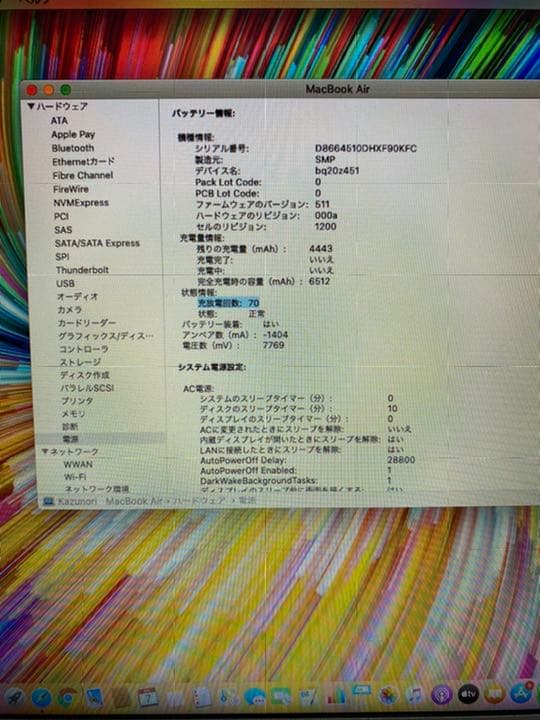Select ATA in the sidebar
This screenshot has width=540, height=720.
(59, 121)
